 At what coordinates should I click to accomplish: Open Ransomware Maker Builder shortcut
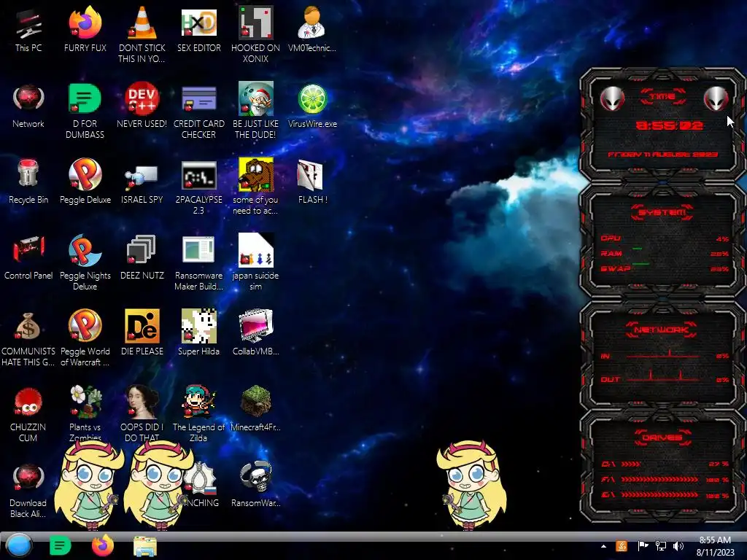(198, 262)
